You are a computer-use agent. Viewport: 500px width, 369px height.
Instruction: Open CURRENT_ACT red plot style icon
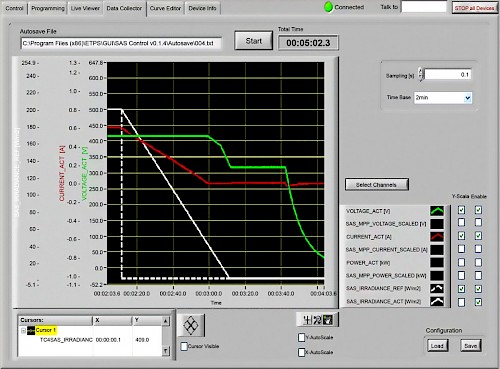pyautogui.click(x=437, y=237)
